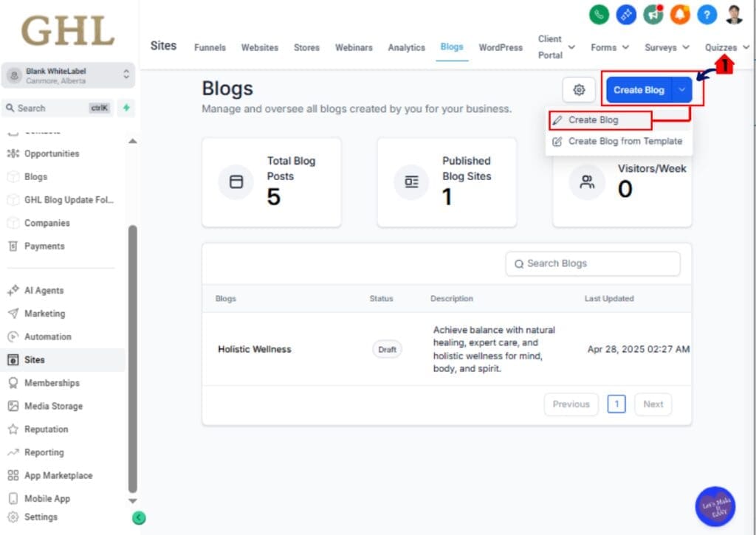Image resolution: width=756 pixels, height=535 pixels.
Task: Switch to the WordPress tab
Action: click(501, 46)
